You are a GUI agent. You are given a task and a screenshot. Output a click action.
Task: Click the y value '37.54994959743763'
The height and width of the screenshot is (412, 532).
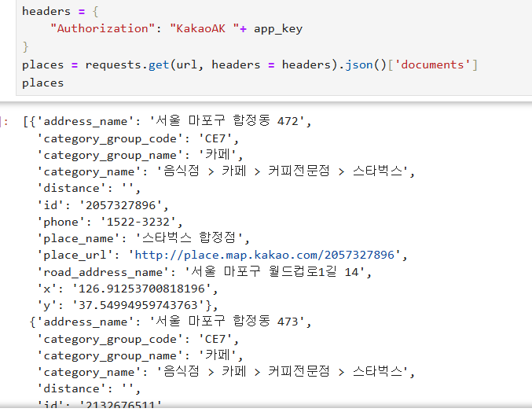[138, 305]
